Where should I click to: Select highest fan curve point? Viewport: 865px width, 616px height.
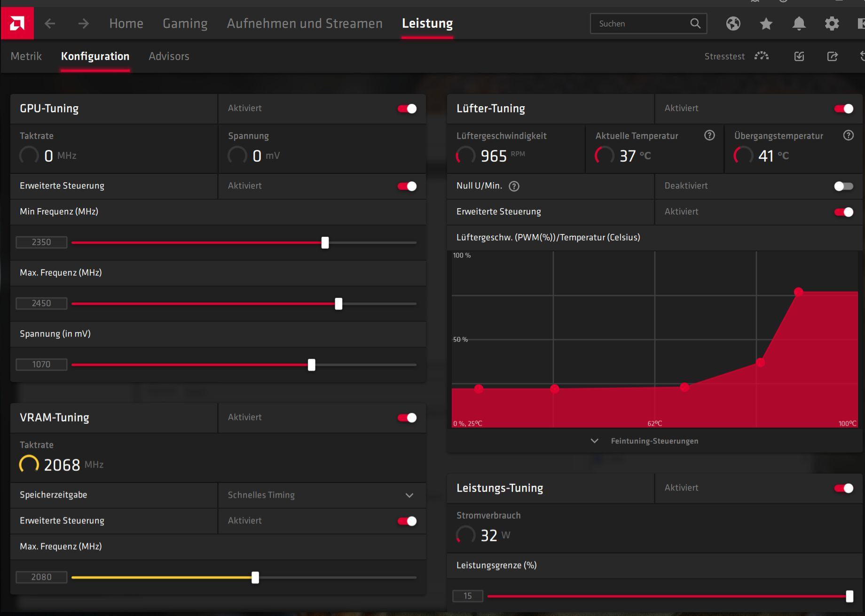pos(798,292)
